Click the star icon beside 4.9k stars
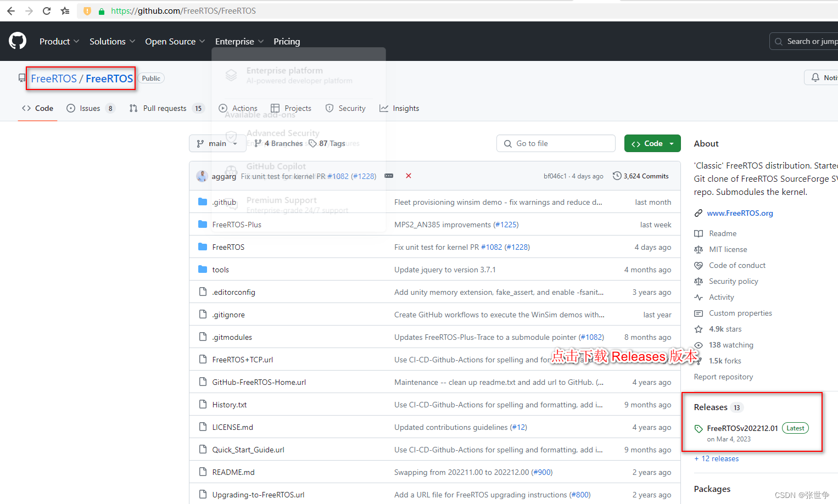Screen dimensions: 838x504 click(x=699, y=329)
